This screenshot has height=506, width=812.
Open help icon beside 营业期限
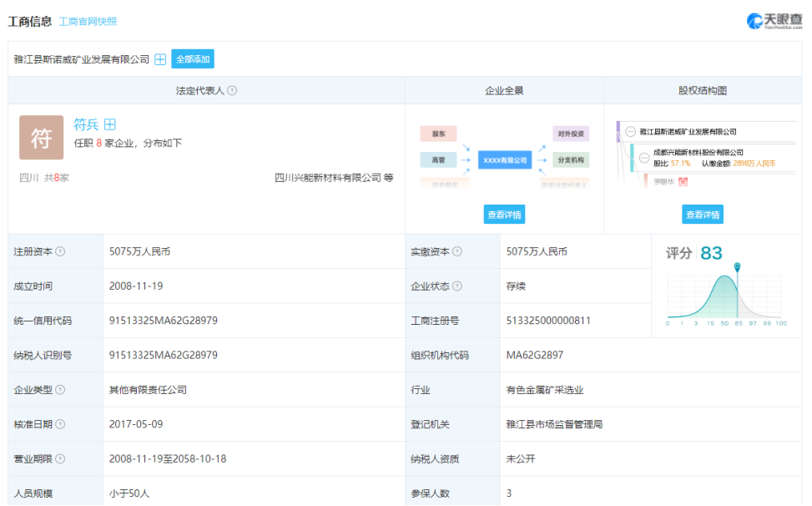(60, 459)
